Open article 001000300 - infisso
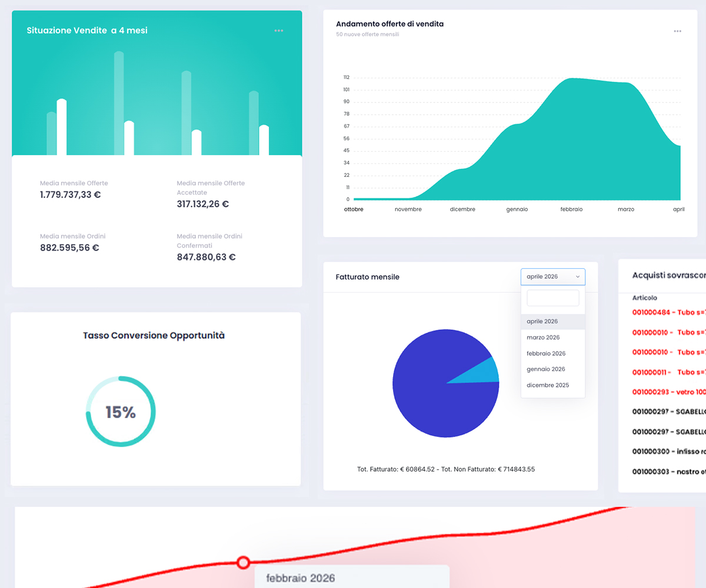The height and width of the screenshot is (588, 706). click(x=669, y=452)
